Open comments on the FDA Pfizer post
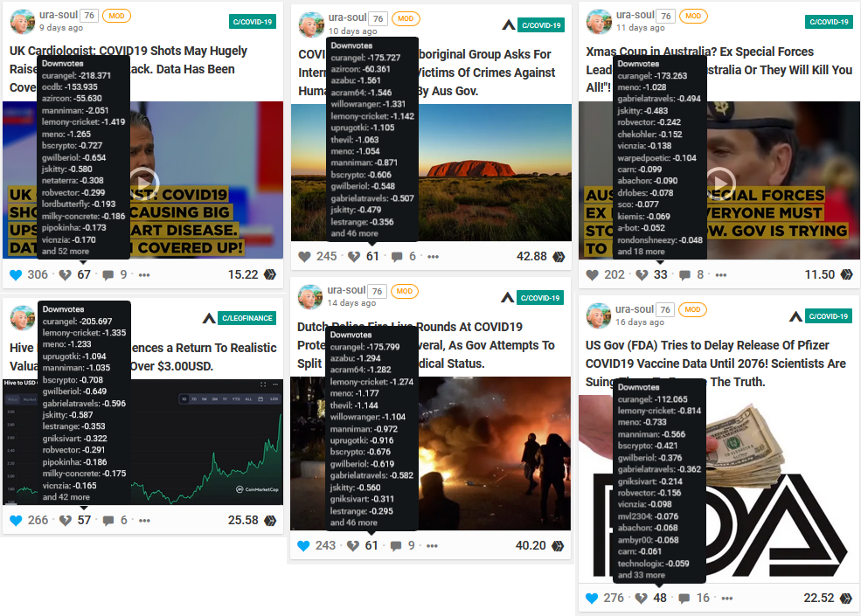The image size is (861, 616). (684, 598)
